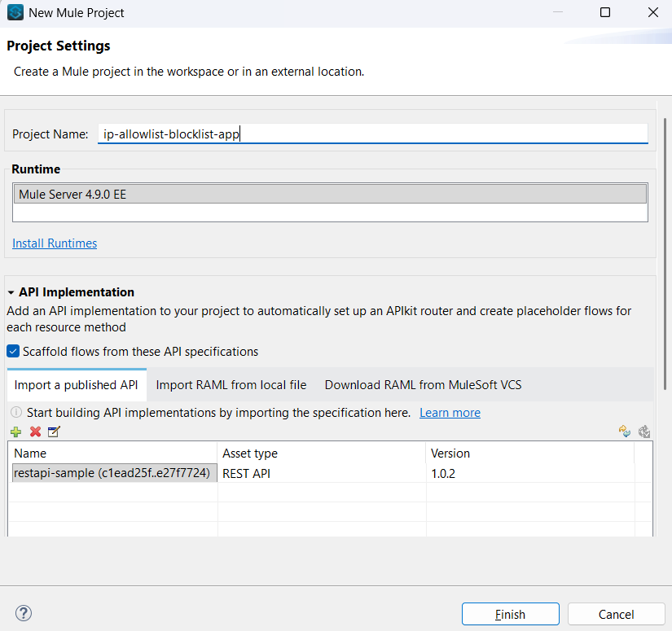Image resolution: width=672 pixels, height=631 pixels.
Task: Uncheck Scaffold flows from these API specifications
Action: [14, 352]
